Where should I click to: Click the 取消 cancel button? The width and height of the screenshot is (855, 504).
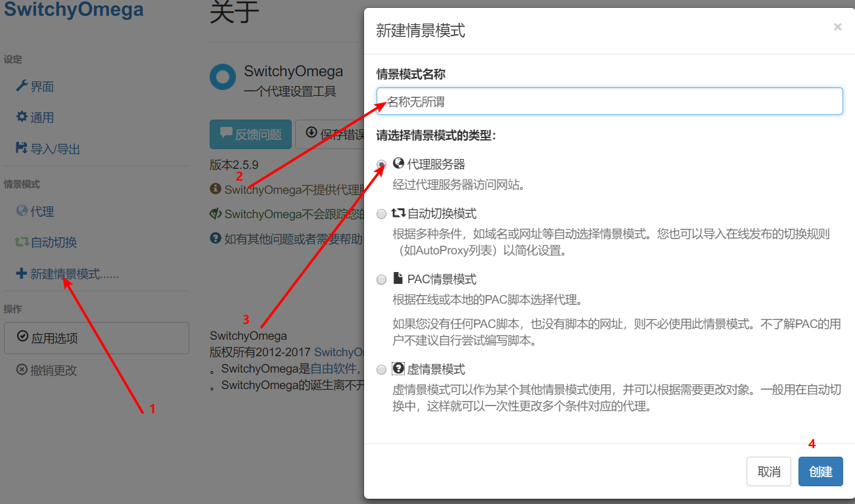click(768, 471)
